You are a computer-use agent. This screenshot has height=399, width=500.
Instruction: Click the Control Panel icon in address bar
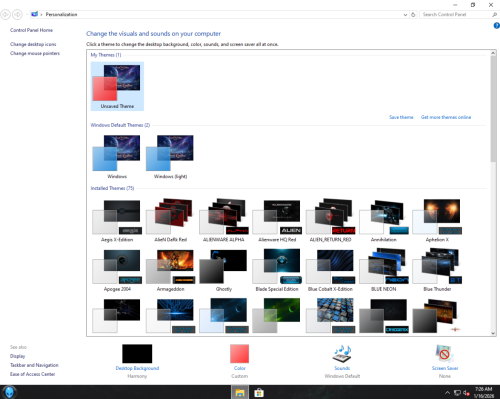34,14
